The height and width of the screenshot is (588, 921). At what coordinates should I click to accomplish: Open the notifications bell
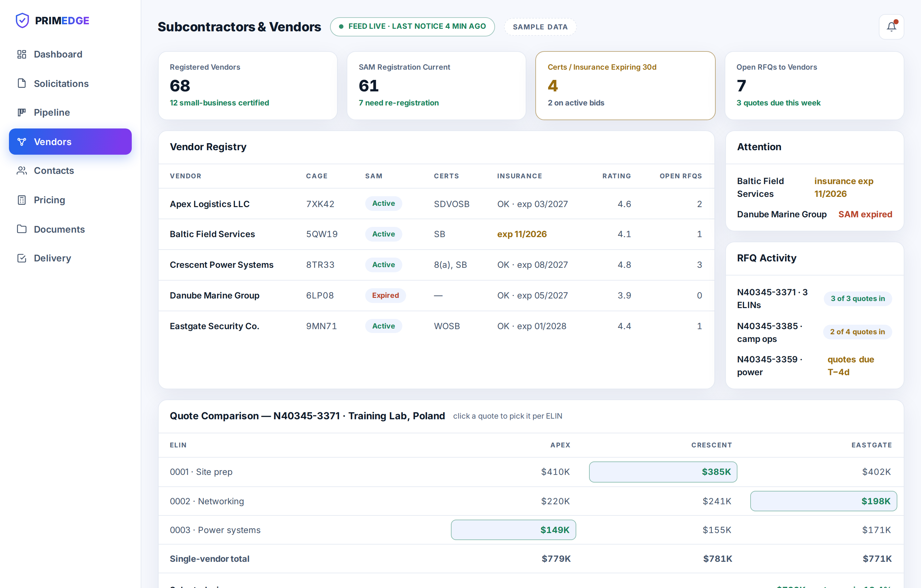click(x=891, y=27)
